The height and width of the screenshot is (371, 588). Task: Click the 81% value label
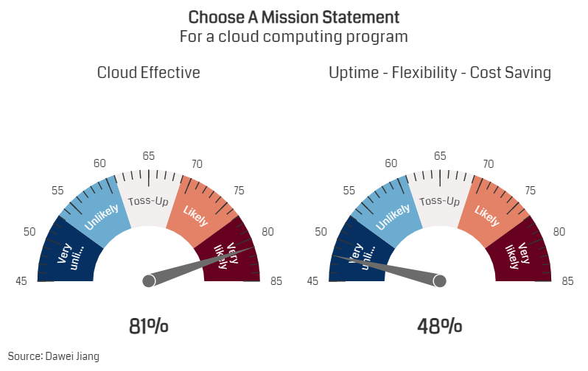[148, 326]
